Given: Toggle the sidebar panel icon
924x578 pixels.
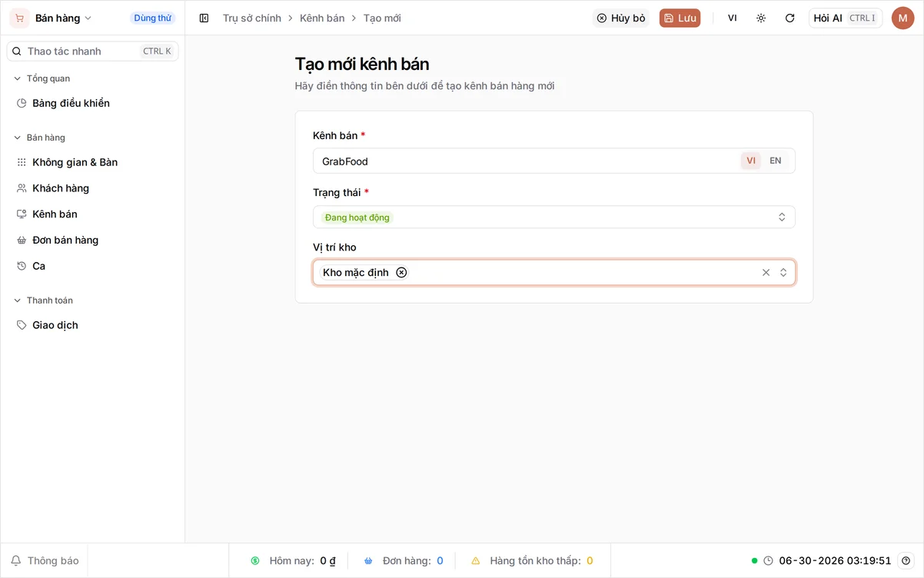Looking at the screenshot, I should (x=204, y=18).
